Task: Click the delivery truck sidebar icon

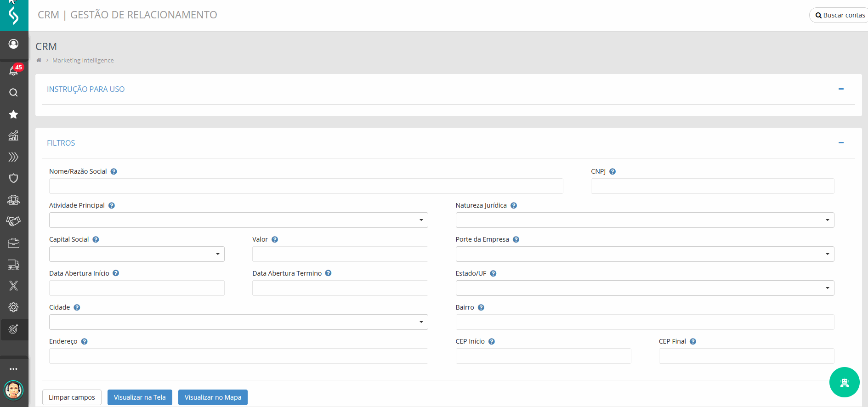Action: pyautogui.click(x=14, y=265)
